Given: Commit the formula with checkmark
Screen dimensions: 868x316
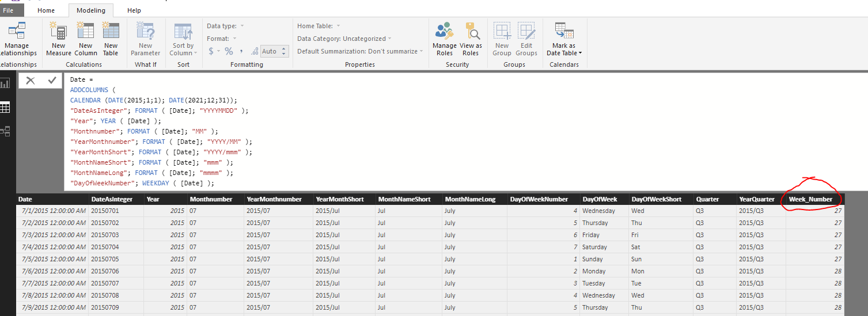Looking at the screenshot, I should (x=52, y=81).
